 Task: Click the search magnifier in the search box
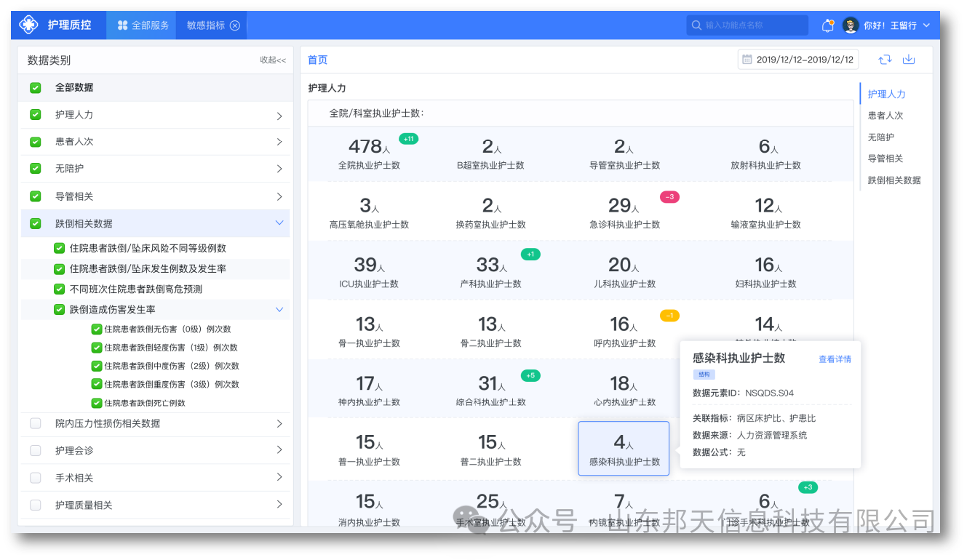696,25
